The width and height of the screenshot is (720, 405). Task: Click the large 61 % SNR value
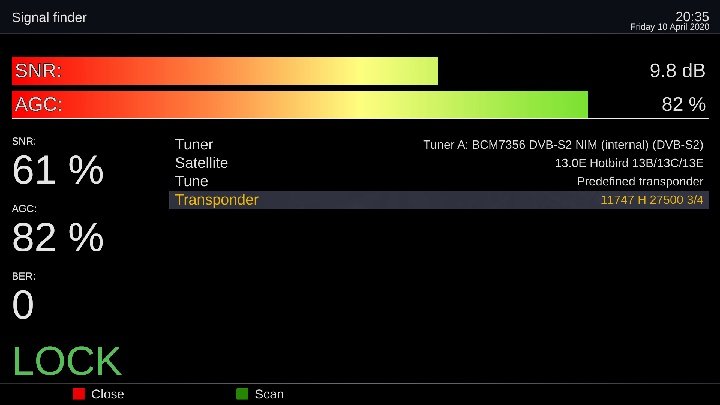click(x=58, y=172)
